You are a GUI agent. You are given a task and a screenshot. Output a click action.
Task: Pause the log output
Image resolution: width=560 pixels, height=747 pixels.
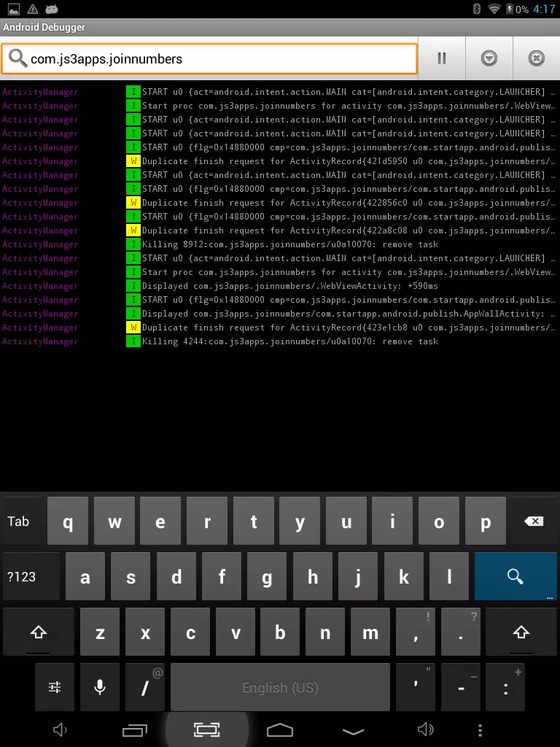click(x=441, y=58)
